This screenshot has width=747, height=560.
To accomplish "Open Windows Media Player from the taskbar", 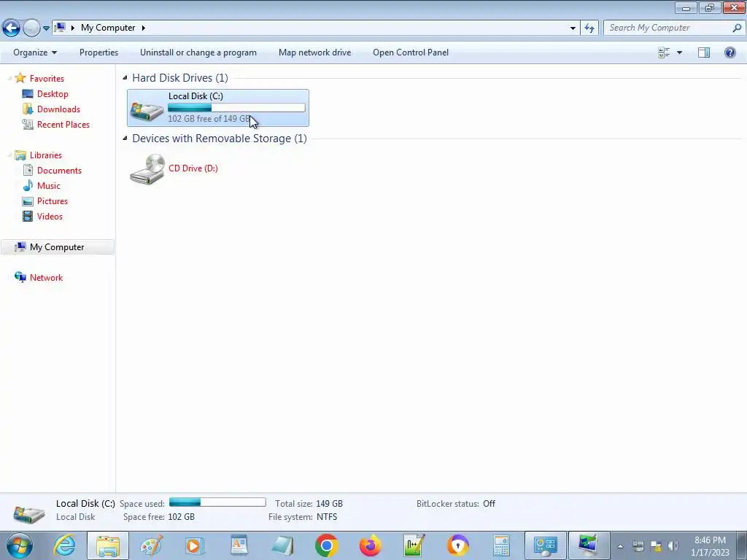I will coord(194,545).
